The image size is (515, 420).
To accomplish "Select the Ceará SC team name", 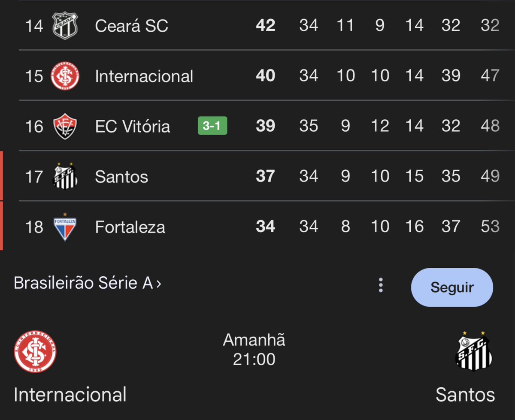I will [x=131, y=26].
